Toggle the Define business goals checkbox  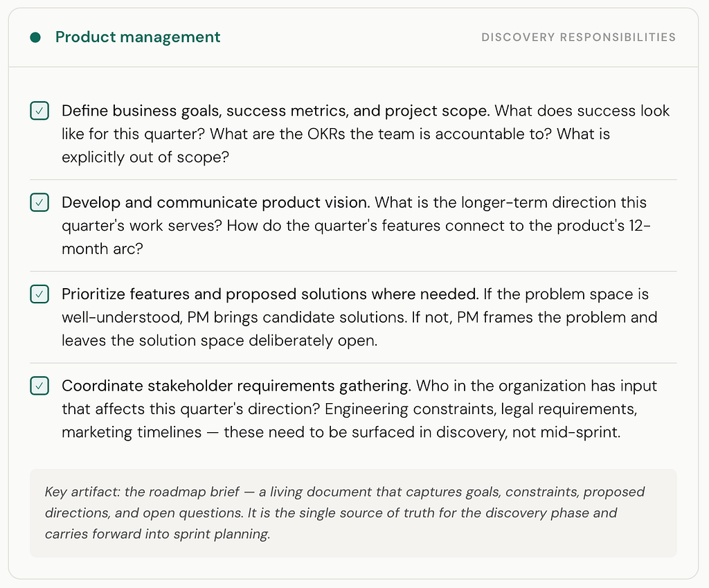click(39, 111)
